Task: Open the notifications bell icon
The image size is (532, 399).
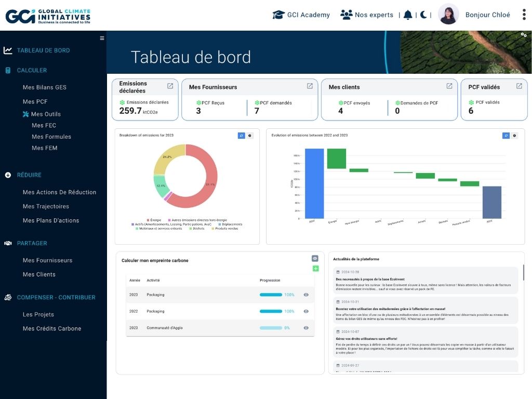Action: pyautogui.click(x=408, y=15)
